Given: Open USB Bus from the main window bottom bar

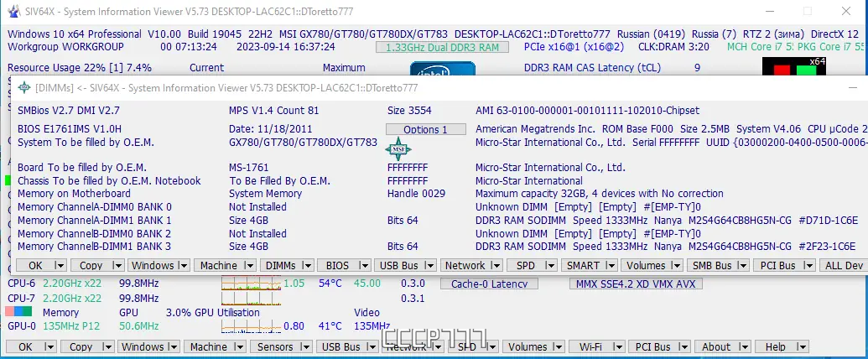Looking at the screenshot, I should pyautogui.click(x=341, y=346).
